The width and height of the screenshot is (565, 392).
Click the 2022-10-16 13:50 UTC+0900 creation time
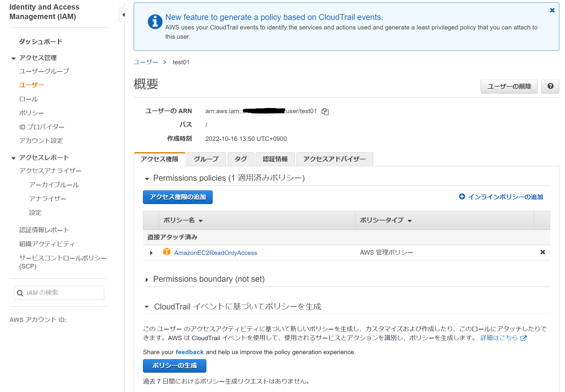coord(246,139)
